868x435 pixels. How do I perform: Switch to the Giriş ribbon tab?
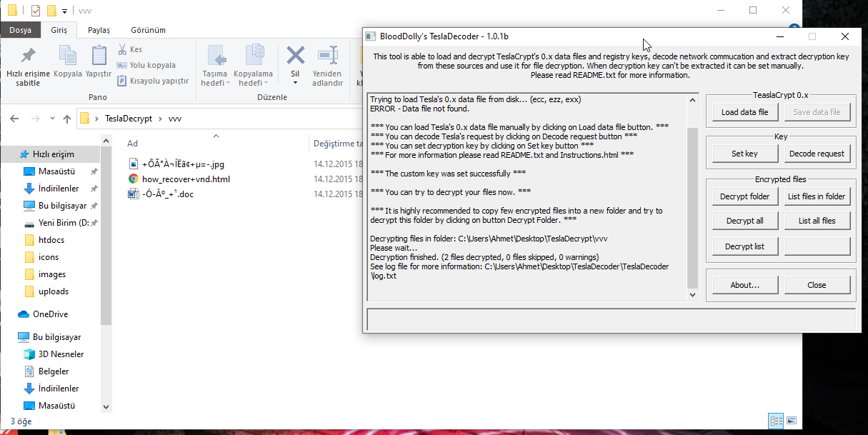59,30
